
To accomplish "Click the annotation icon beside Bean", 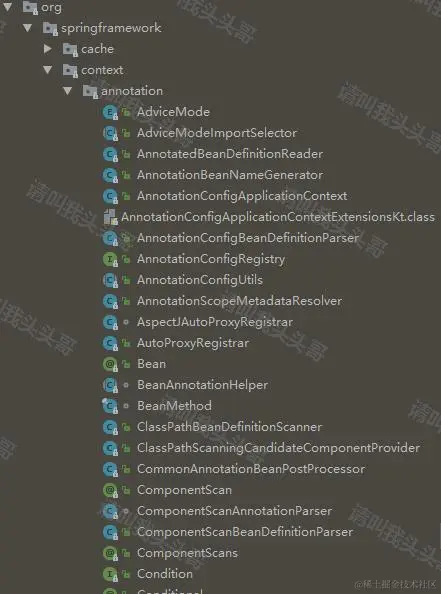I will [x=110, y=364].
